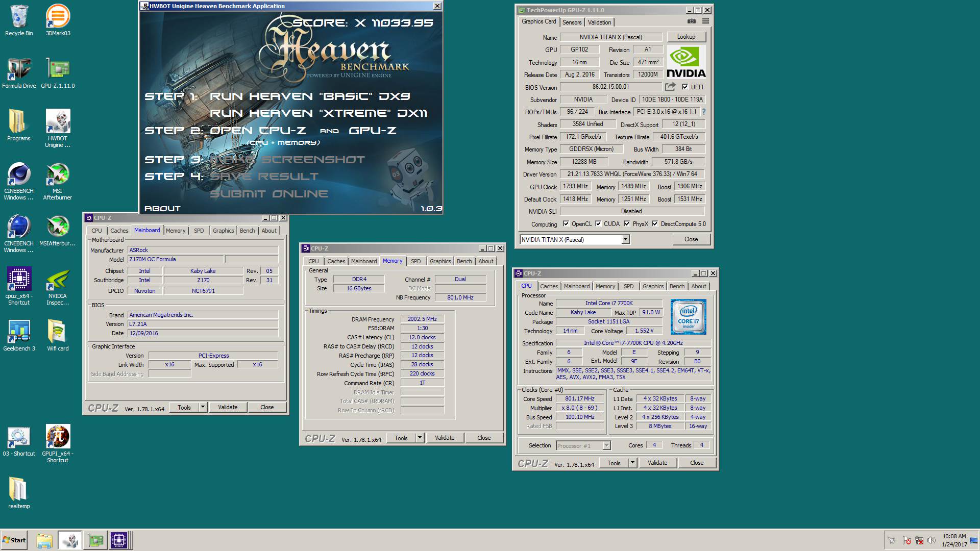Click ABOUT in HWBOT Heaven window

click(162, 208)
